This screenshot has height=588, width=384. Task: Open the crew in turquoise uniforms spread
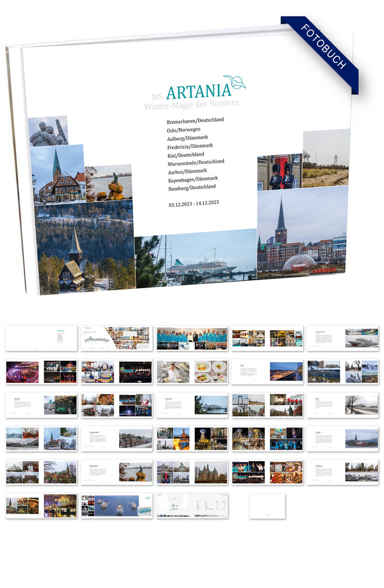192,338
